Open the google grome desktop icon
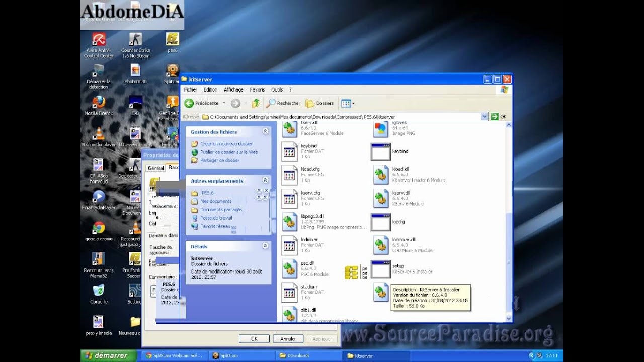Screen dimensions: 644x362 click(x=99, y=231)
